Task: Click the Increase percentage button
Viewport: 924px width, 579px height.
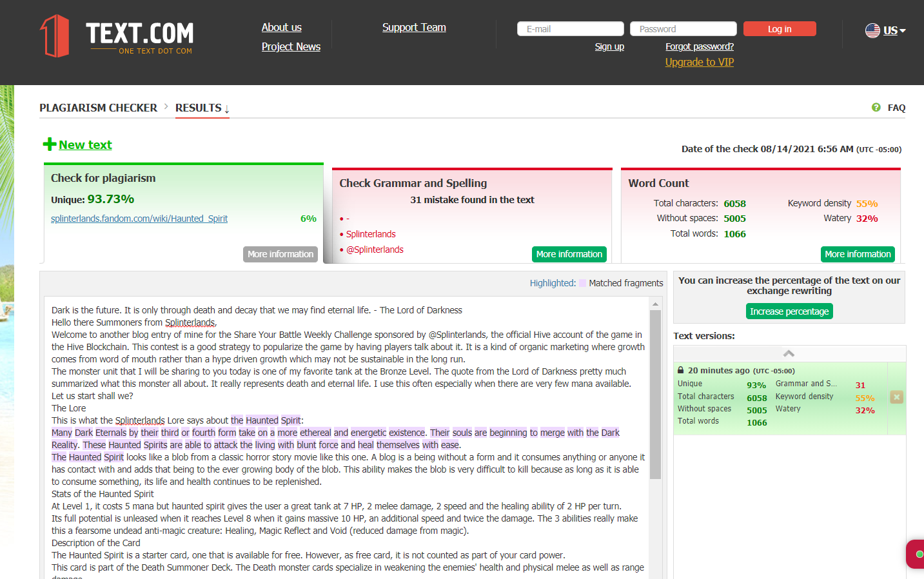Action: click(x=789, y=311)
